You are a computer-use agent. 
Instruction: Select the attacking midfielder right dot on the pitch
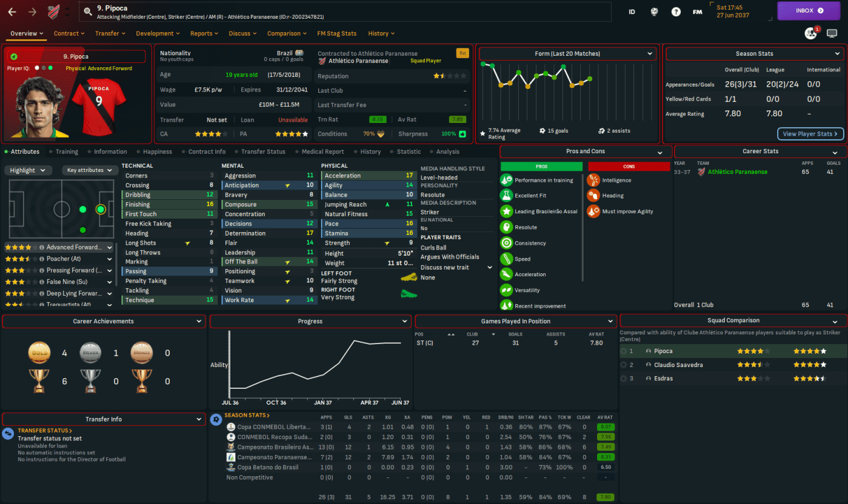82,230
